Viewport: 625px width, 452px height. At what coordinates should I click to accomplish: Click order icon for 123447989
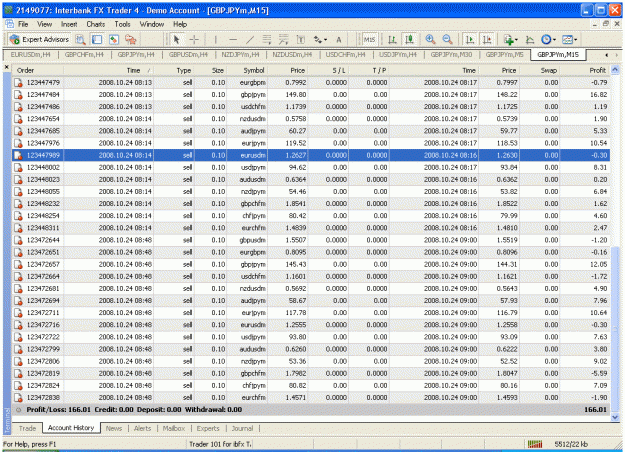click(18, 155)
